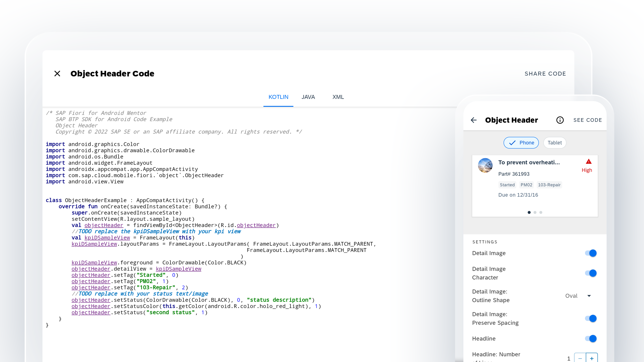Click the SHARE CODE button
This screenshot has width=644, height=362.
[x=546, y=73]
